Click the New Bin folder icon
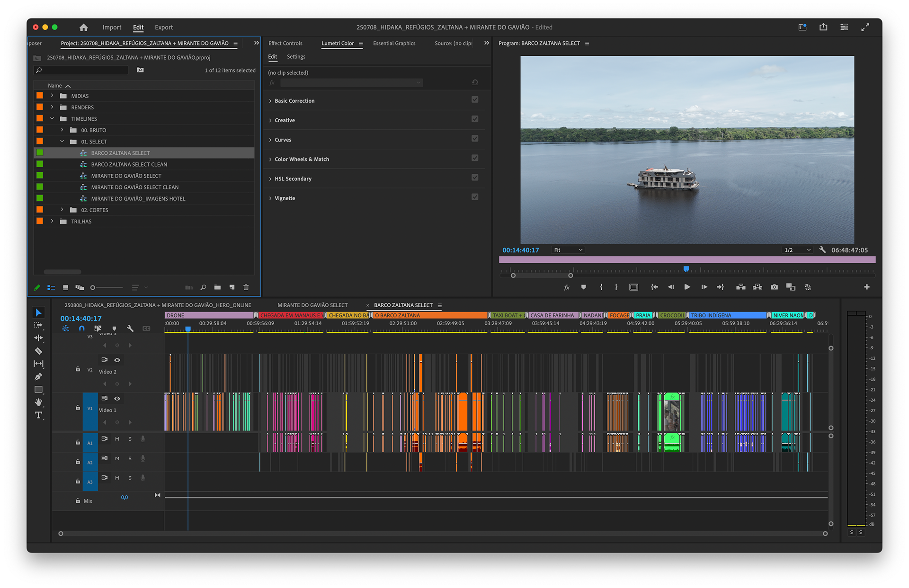Screen dimensions: 909x588 [x=217, y=287]
